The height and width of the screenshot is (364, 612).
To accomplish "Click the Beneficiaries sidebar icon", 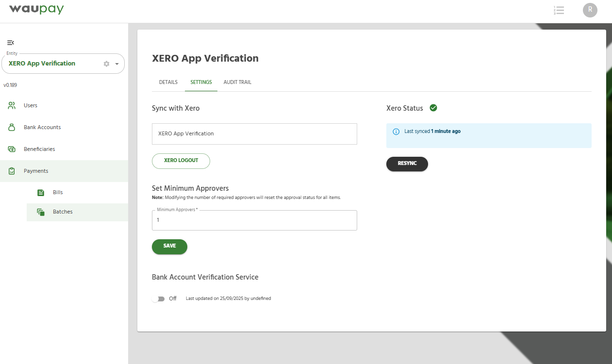I will (x=12, y=149).
